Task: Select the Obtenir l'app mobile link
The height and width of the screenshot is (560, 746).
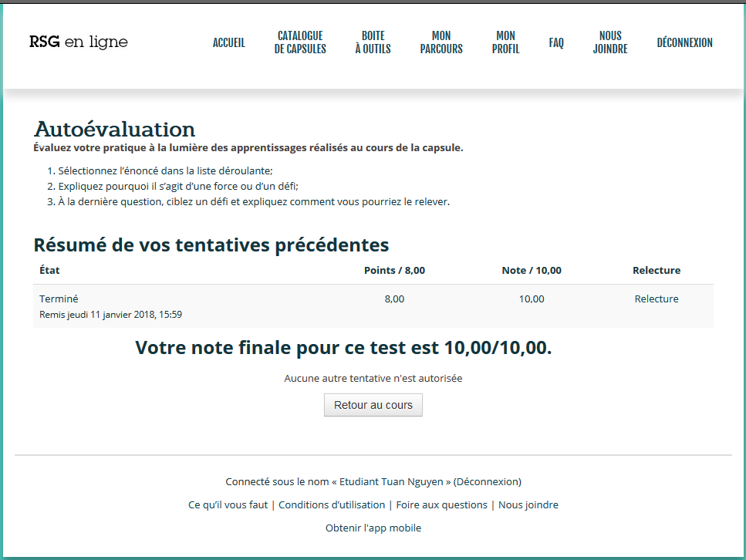Action: [373, 528]
